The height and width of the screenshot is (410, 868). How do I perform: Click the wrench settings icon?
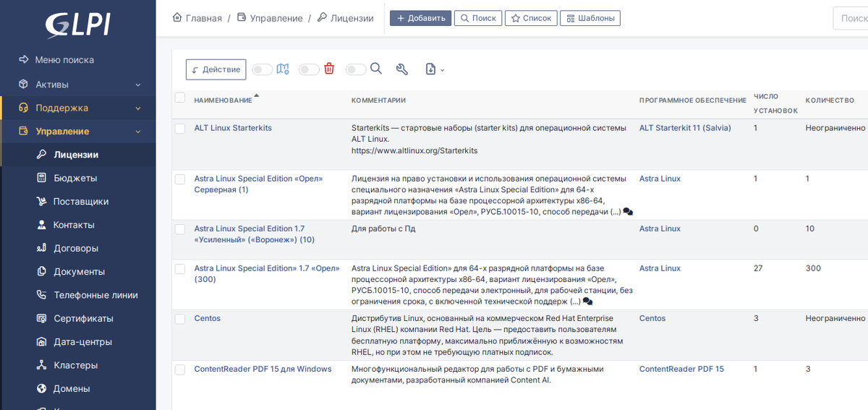pyautogui.click(x=402, y=69)
